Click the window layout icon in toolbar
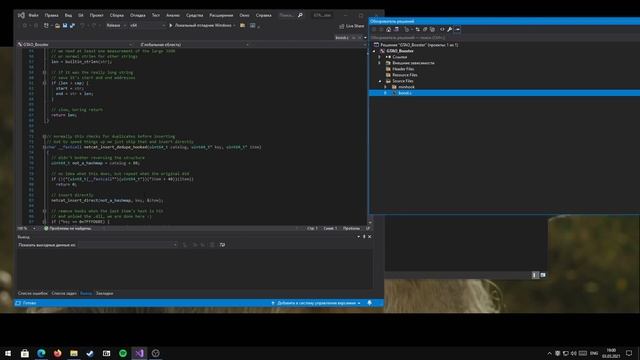 pyautogui.click(x=253, y=25)
